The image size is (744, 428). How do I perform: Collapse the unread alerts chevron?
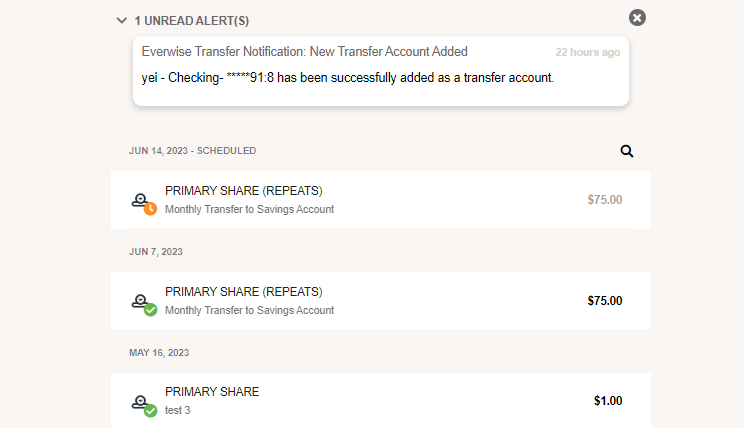[121, 20]
